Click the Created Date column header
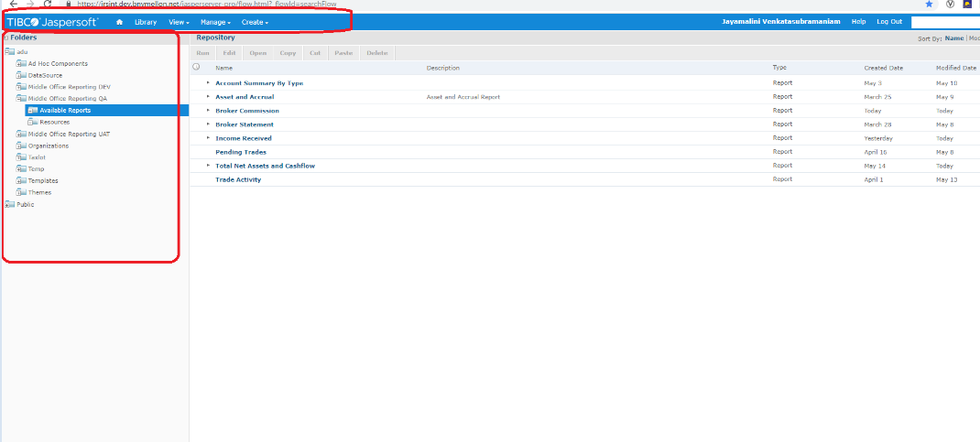 point(884,68)
